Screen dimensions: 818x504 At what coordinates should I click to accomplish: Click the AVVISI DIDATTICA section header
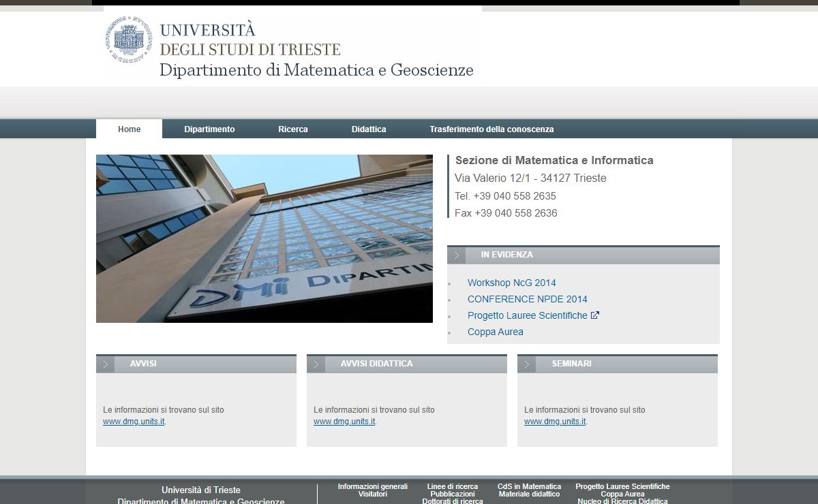(x=407, y=364)
